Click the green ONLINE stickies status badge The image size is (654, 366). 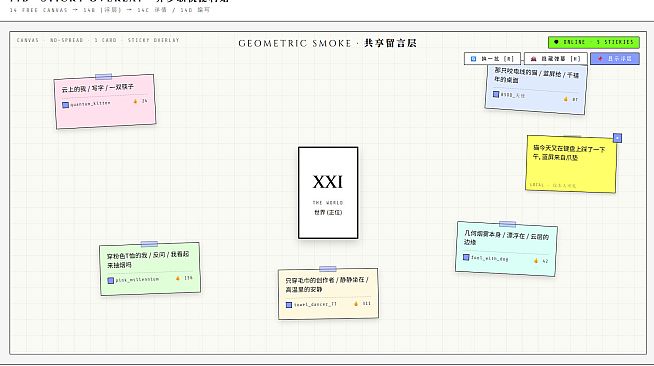(594, 42)
